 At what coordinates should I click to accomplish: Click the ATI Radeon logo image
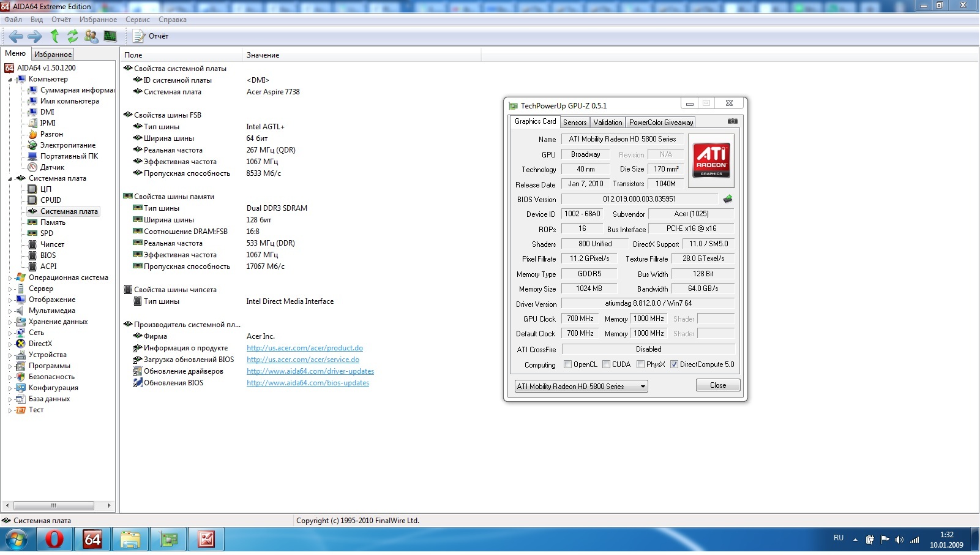click(x=711, y=160)
